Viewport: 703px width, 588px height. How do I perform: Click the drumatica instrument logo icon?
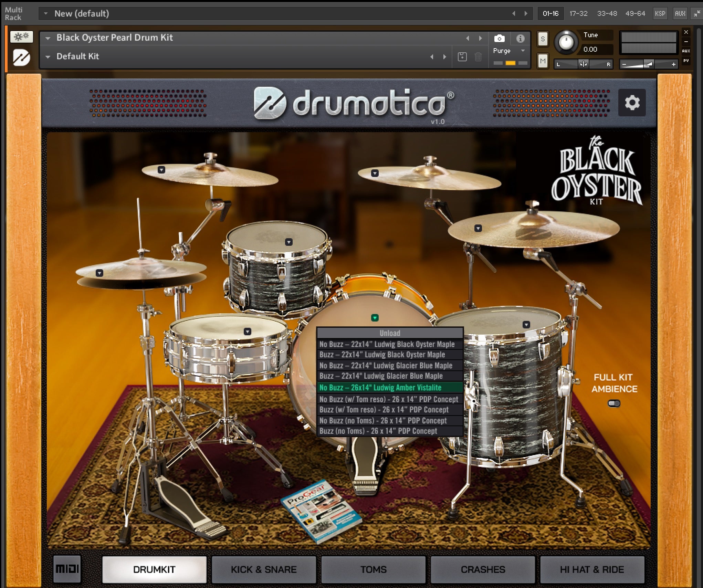[x=21, y=57]
